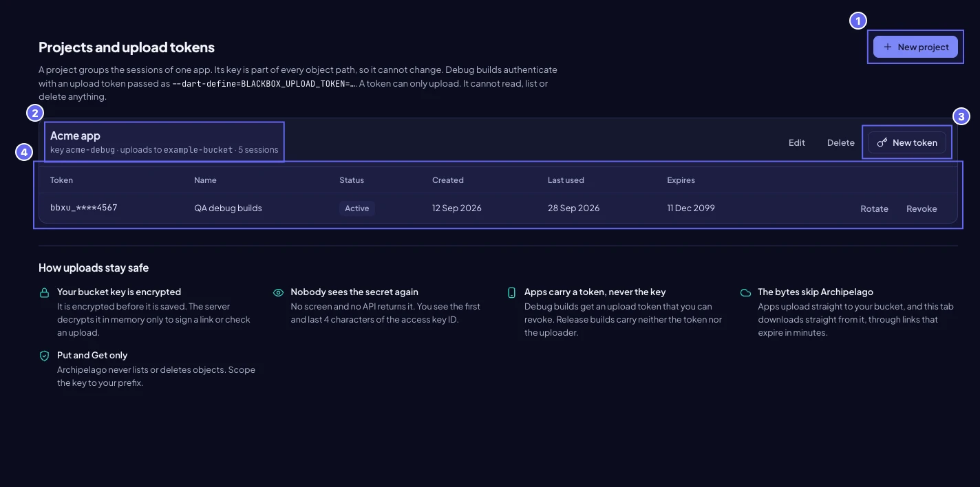Click the Last used column header
This screenshot has width=980, height=487.
click(566, 180)
